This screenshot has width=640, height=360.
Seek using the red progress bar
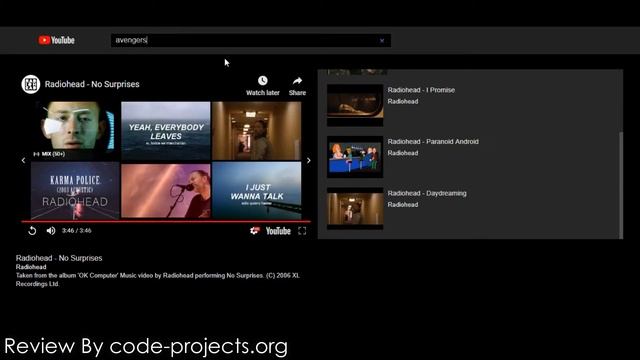[166, 221]
